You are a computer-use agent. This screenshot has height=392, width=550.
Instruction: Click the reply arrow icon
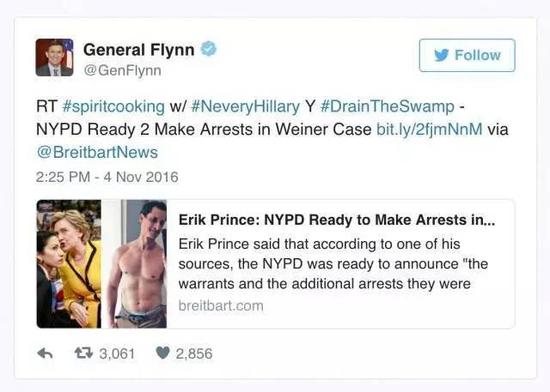[x=45, y=353]
